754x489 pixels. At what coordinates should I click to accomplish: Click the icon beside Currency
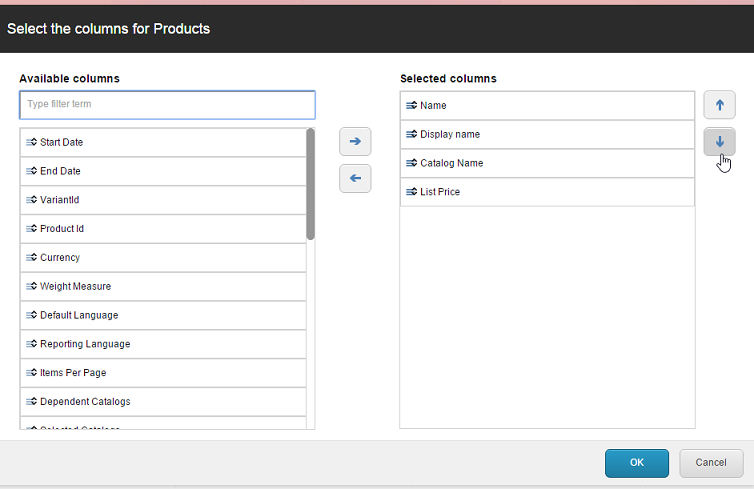pos(31,258)
